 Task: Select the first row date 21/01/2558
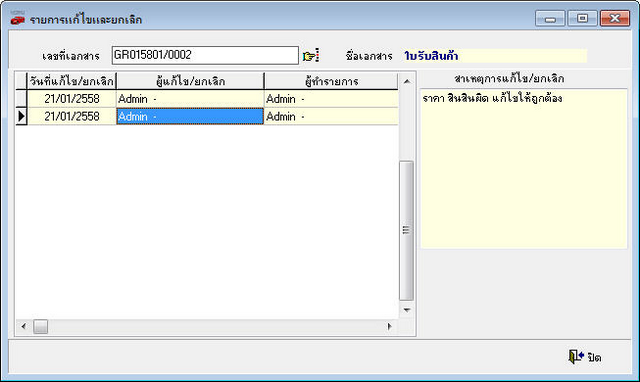(72, 99)
